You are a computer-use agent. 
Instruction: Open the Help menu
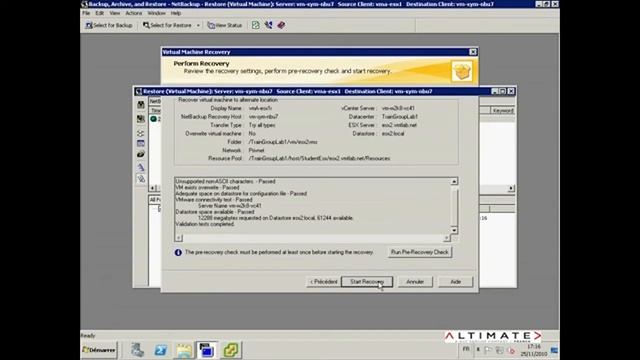point(176,13)
